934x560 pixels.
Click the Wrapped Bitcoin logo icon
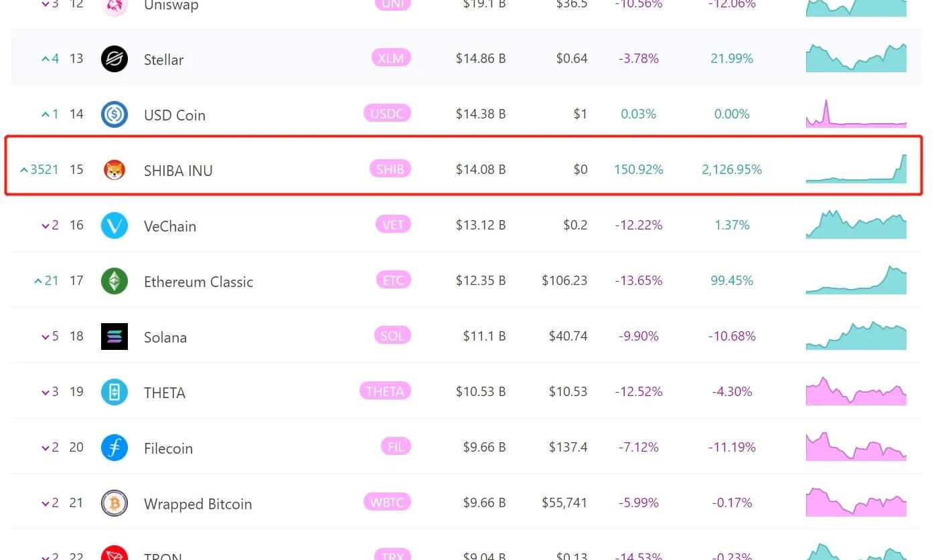point(114,503)
